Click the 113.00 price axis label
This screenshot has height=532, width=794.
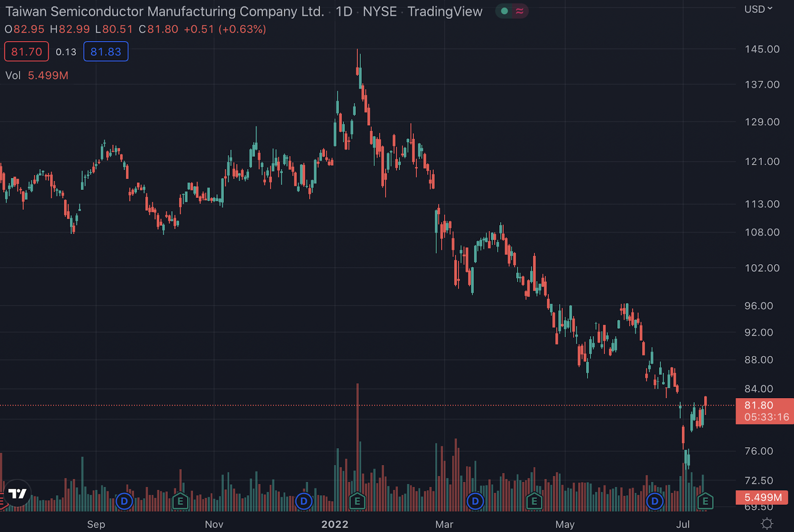762,204
